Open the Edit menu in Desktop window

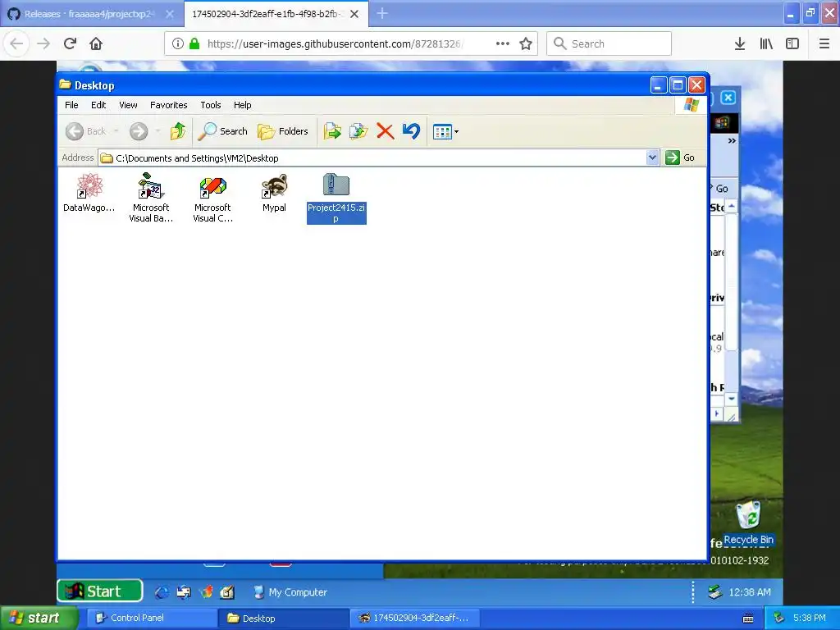pyautogui.click(x=98, y=105)
